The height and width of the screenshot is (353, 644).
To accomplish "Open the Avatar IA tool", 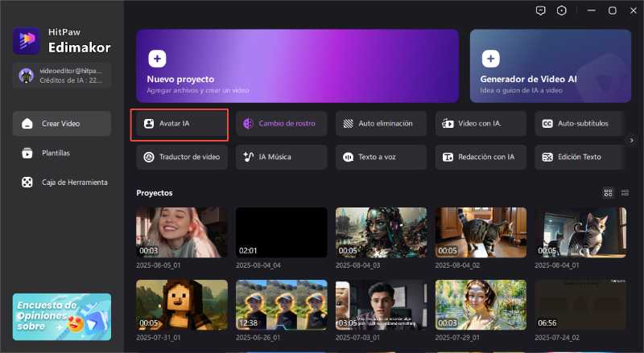I will [x=180, y=124].
